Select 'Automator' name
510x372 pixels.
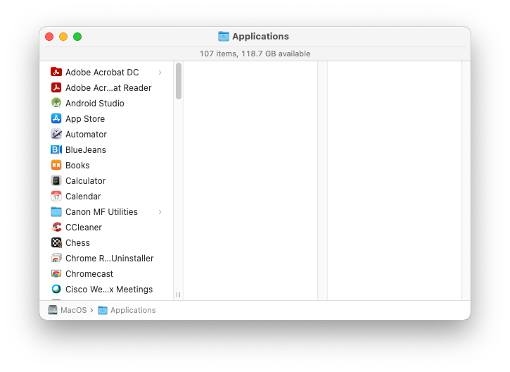86,134
